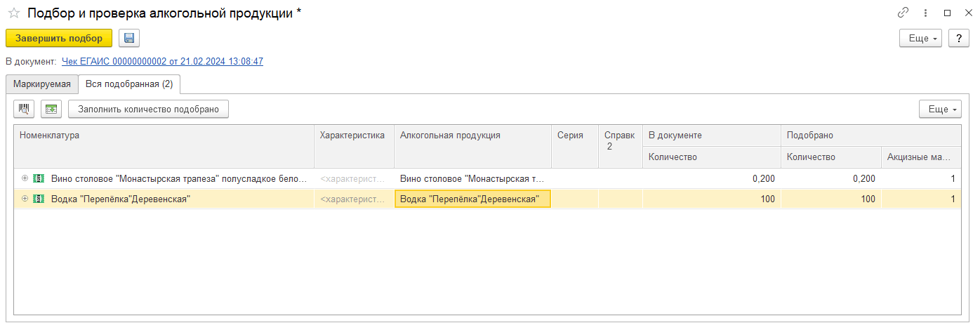Click the save diskette icon
Screen dimensions: 980x330
pos(130,38)
